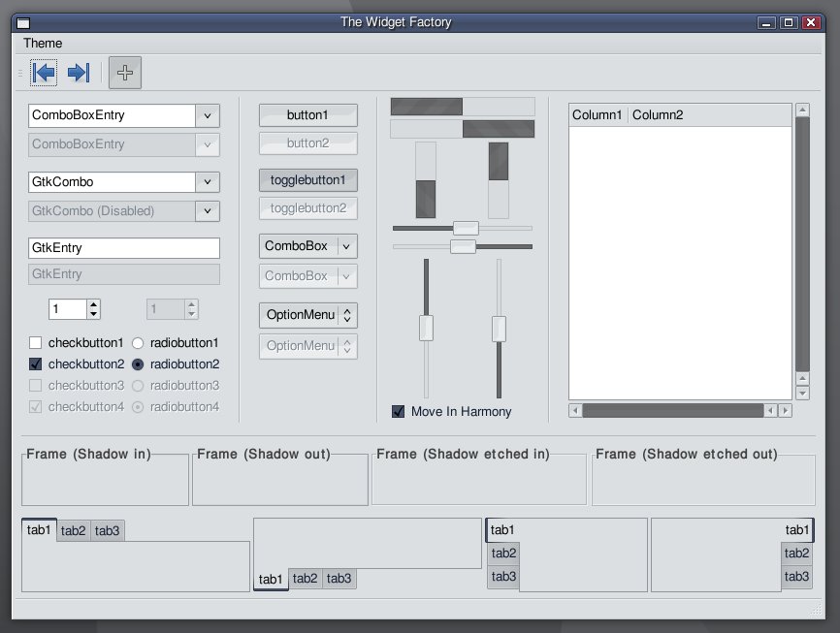
Task: Switch to tab3 in top-tabbed notebook
Action: (107, 530)
